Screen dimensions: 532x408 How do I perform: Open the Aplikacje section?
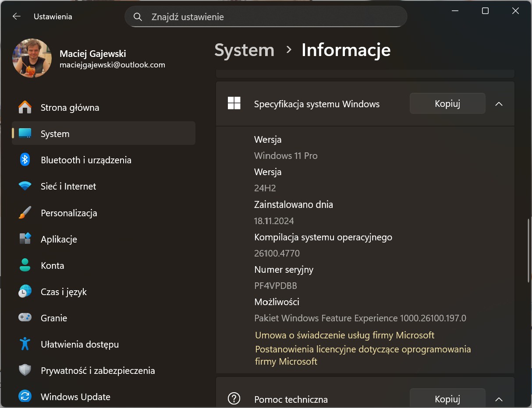(104, 239)
